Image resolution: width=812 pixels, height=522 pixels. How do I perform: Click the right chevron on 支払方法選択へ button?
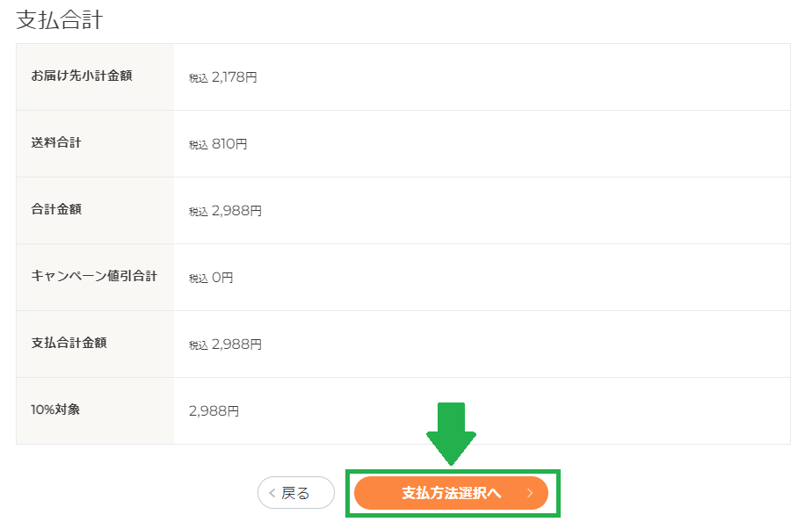(530, 493)
